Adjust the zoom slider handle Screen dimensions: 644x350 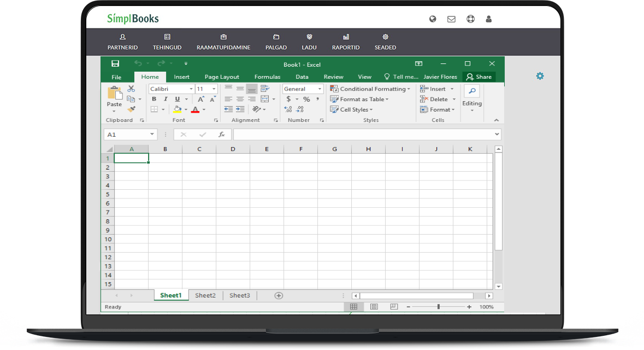439,307
